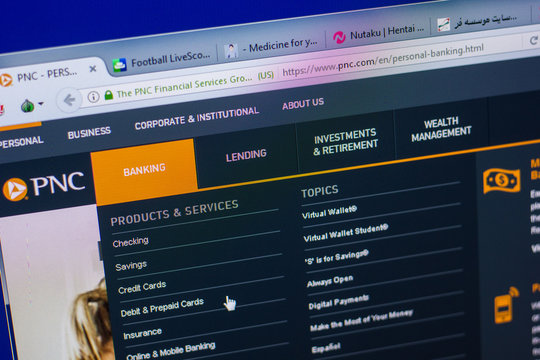Open the Virtual Wallet topic
The height and width of the screenshot is (360, 540).
coord(329,212)
